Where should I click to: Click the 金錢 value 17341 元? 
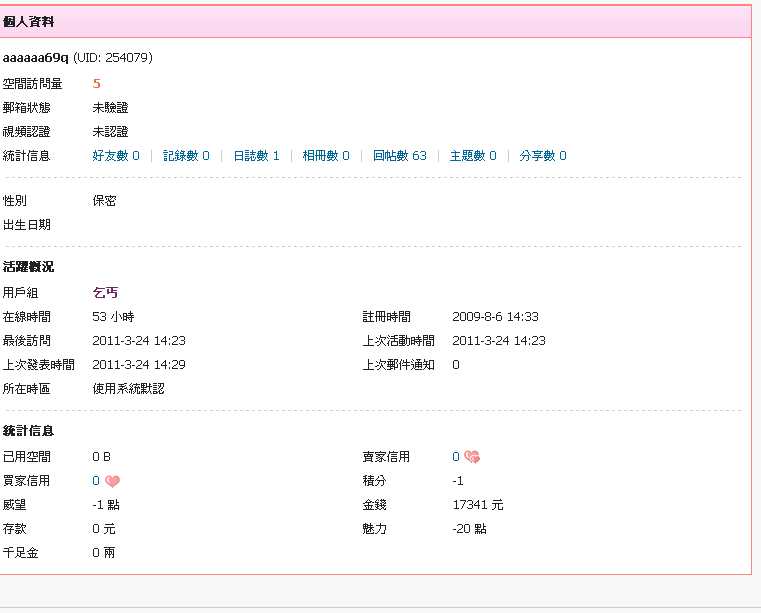coord(477,505)
